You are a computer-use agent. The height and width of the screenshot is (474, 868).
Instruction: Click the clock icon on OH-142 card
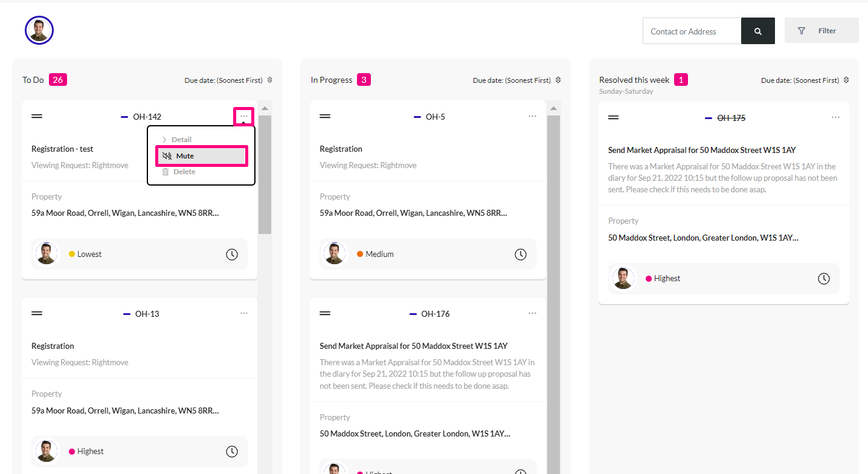tap(232, 255)
